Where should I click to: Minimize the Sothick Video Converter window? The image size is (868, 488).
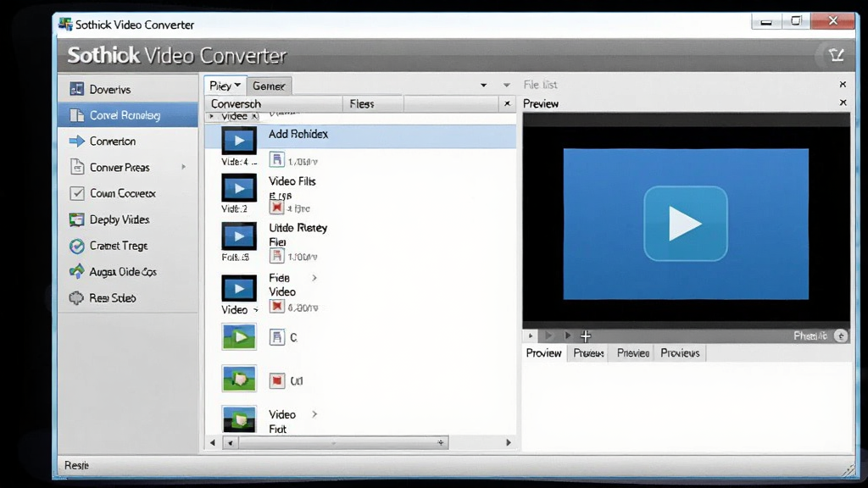(766, 21)
